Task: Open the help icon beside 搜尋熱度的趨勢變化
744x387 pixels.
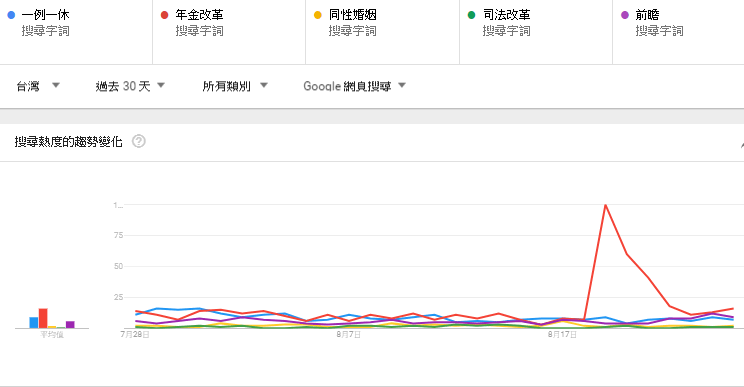Action: 139,141
